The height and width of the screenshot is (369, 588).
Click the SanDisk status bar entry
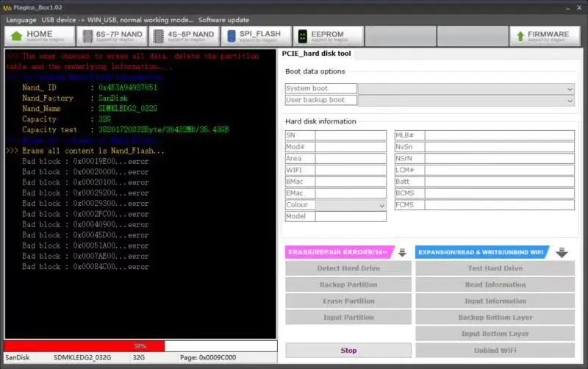click(x=17, y=358)
